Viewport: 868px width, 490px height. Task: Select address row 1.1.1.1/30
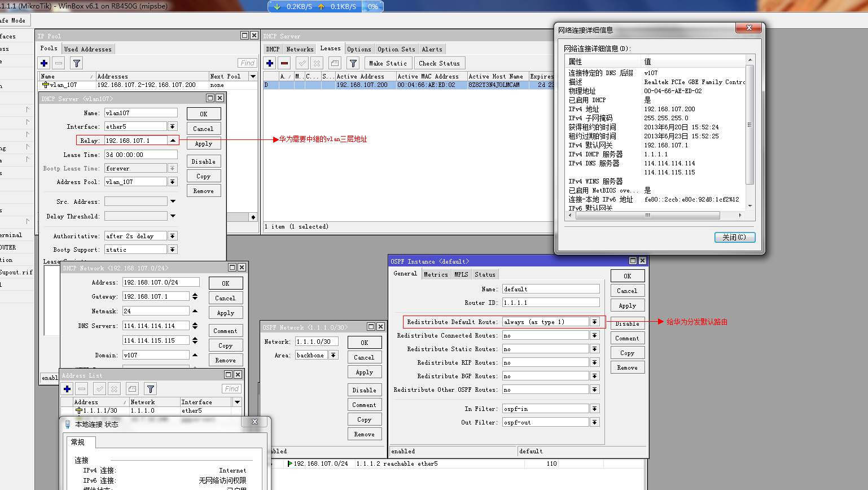152,410
